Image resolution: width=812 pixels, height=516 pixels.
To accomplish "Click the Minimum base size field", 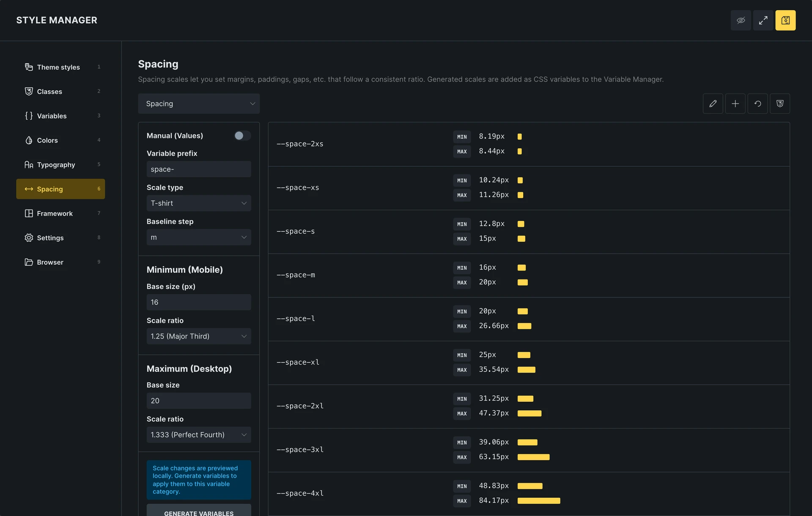I will (x=199, y=302).
